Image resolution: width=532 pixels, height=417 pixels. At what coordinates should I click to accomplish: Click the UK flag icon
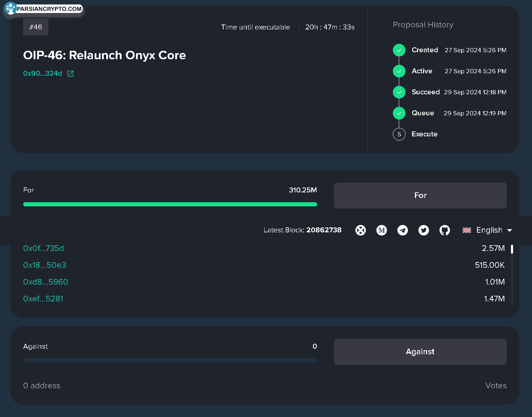tap(467, 230)
